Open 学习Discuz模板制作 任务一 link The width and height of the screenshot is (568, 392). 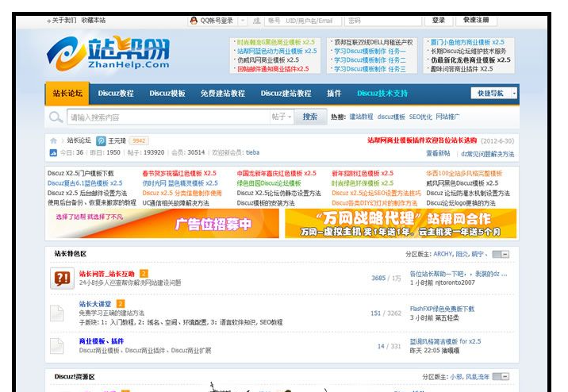click(x=370, y=52)
